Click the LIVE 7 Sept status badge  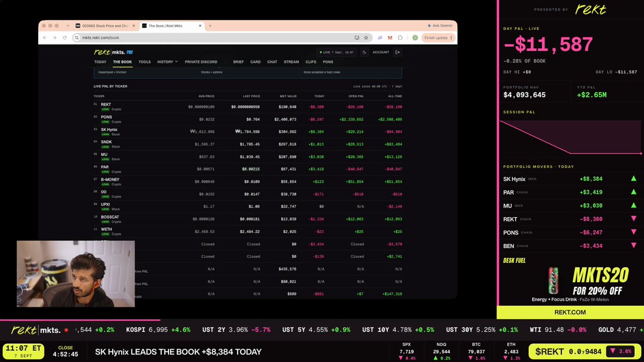(x=335, y=52)
